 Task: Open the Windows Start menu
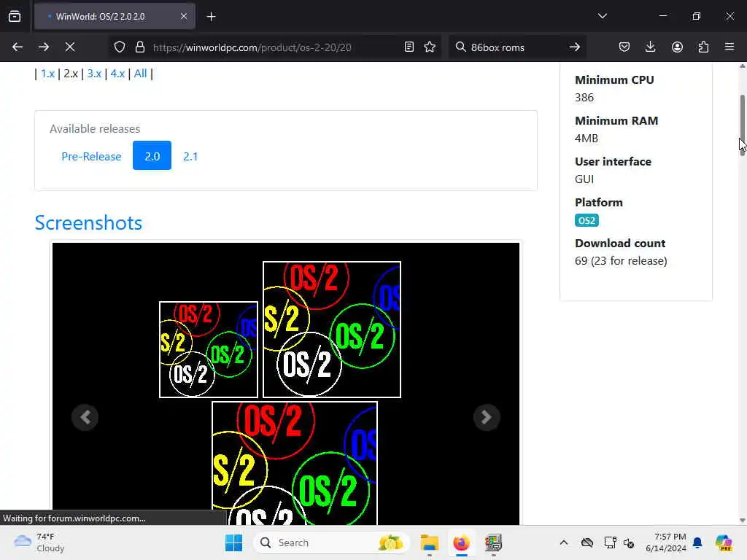(x=233, y=542)
